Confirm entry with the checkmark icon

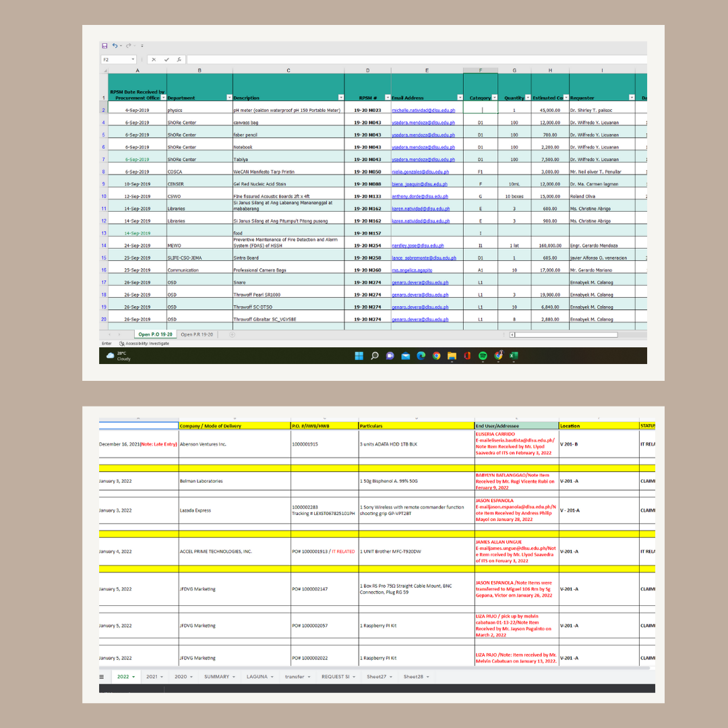[166, 59]
